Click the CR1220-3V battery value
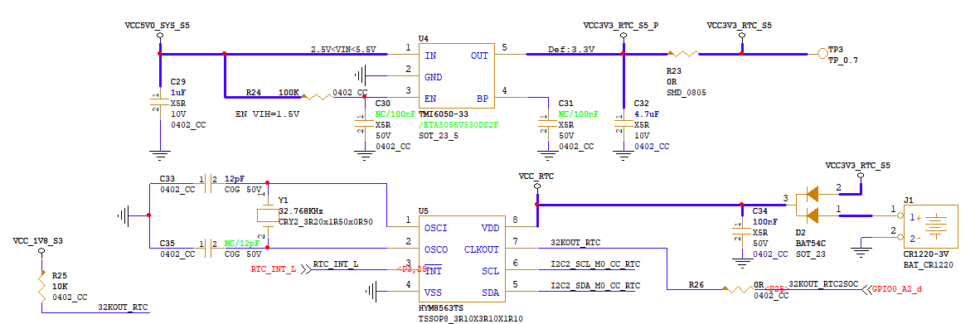 tap(926, 255)
